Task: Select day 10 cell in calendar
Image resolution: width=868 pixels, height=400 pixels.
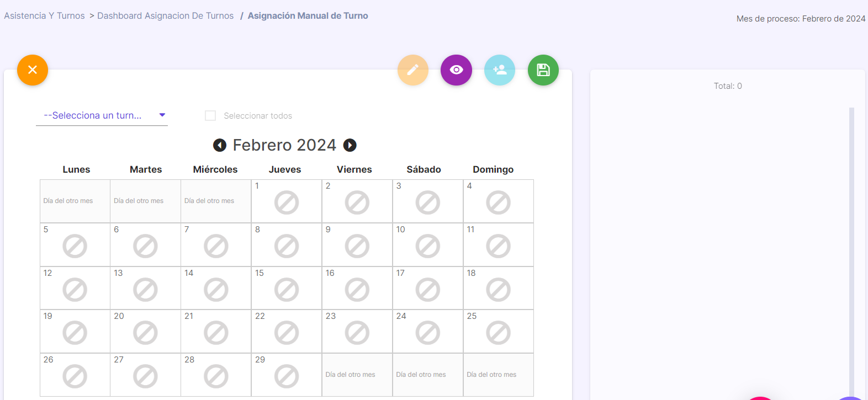Action: pyautogui.click(x=428, y=245)
